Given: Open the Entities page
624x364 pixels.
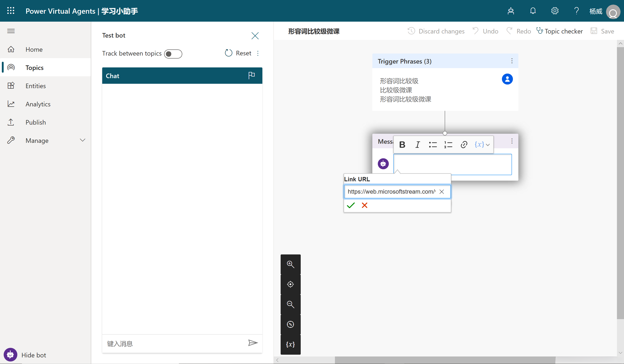Looking at the screenshot, I should click(x=35, y=86).
